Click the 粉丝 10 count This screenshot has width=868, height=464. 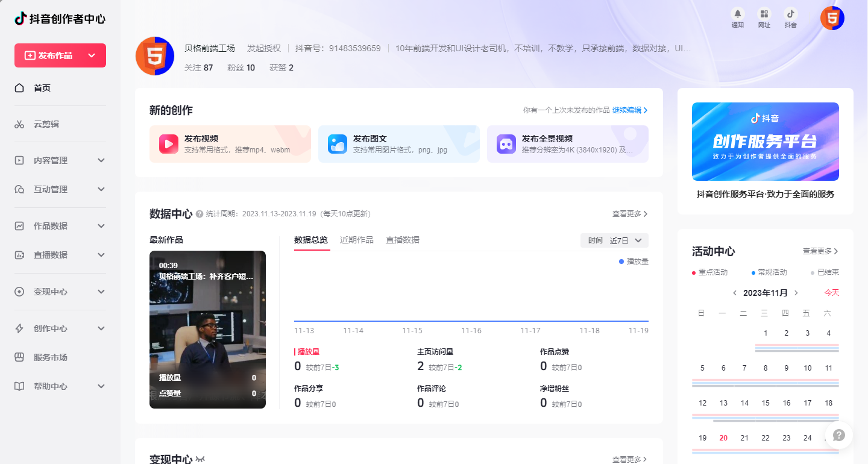click(241, 67)
